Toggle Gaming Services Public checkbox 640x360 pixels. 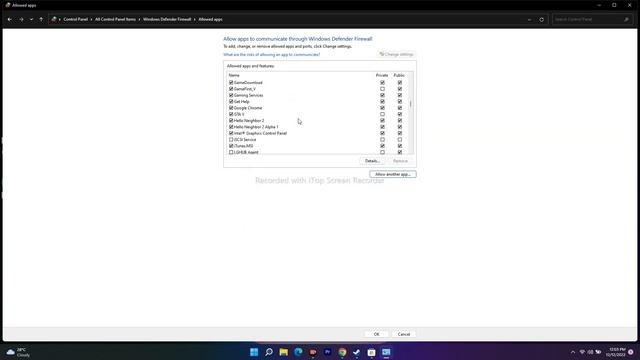(400, 95)
